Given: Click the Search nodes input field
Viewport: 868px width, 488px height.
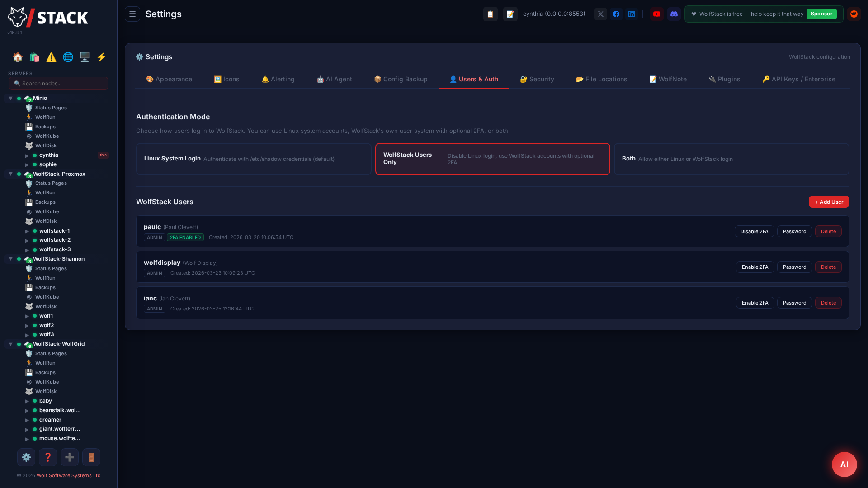Looking at the screenshot, I should tap(58, 83).
